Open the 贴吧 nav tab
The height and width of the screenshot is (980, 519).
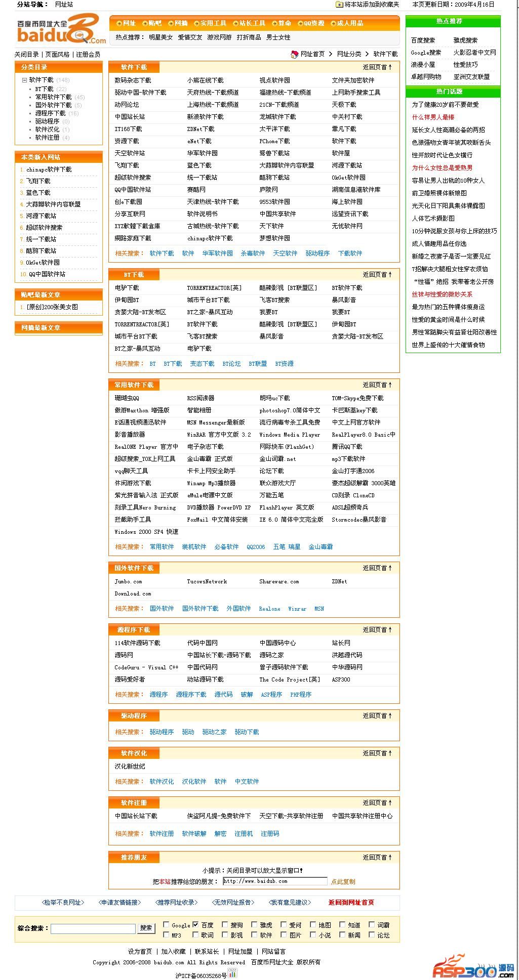tap(152, 23)
